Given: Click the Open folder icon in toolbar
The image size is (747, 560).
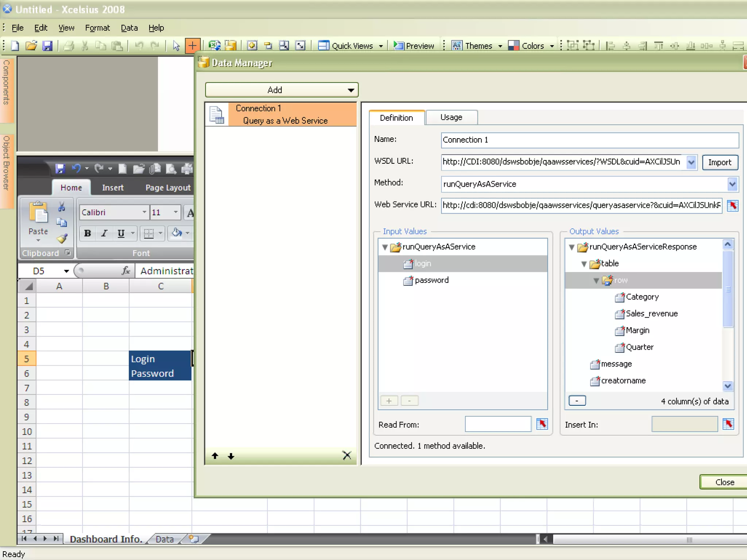Looking at the screenshot, I should [31, 46].
